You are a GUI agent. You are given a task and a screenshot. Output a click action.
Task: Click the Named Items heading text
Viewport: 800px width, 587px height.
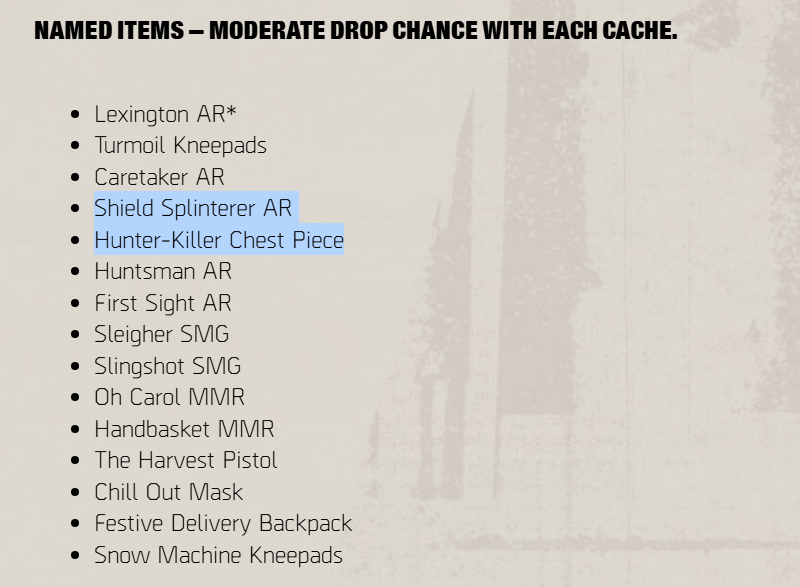[x=355, y=30]
